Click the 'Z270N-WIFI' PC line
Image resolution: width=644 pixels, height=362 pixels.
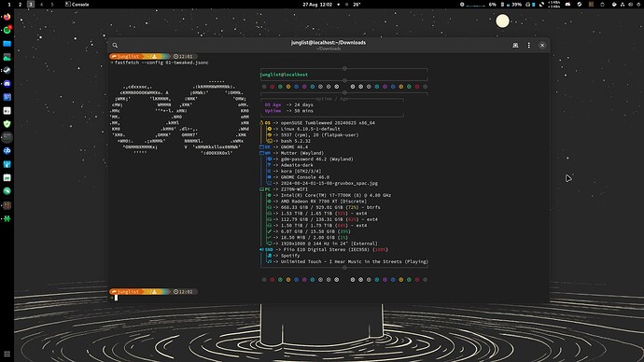pyautogui.click(x=284, y=189)
